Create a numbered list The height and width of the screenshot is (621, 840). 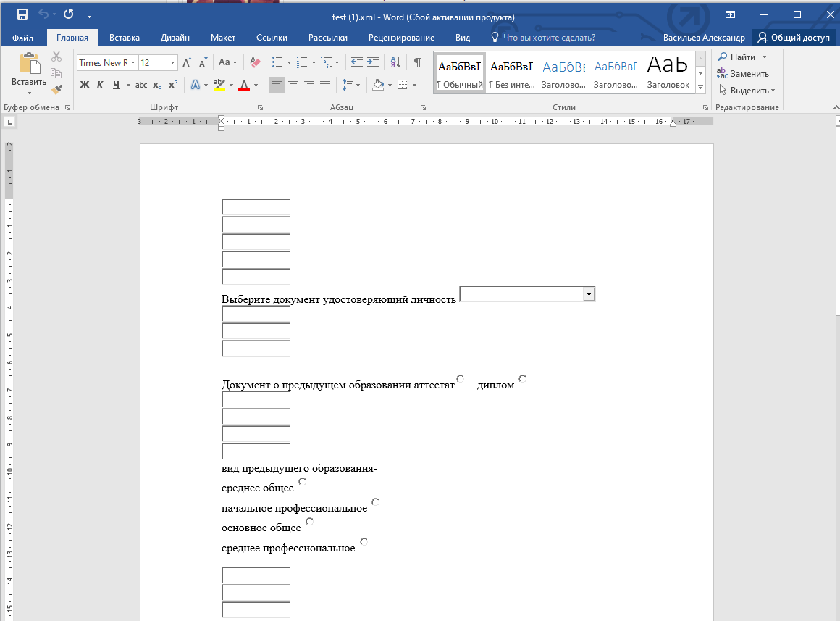click(302, 63)
